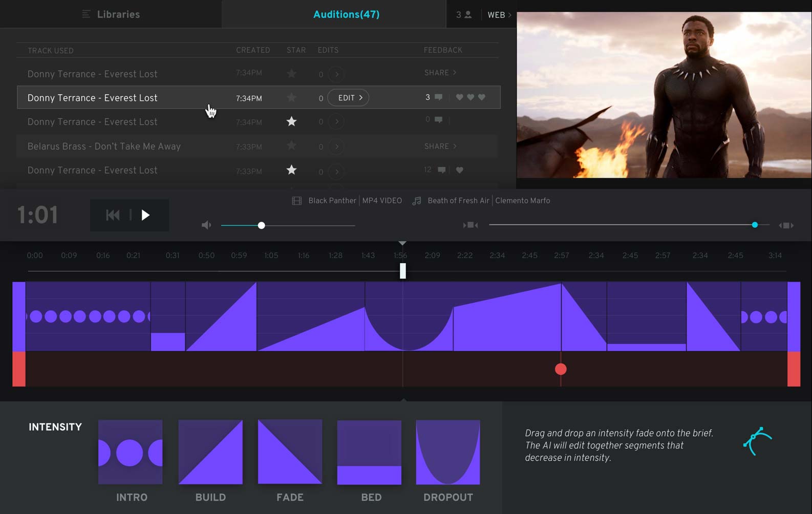Click the right red timeline edge handle
This screenshot has width=812, height=514.
pyautogui.click(x=794, y=369)
